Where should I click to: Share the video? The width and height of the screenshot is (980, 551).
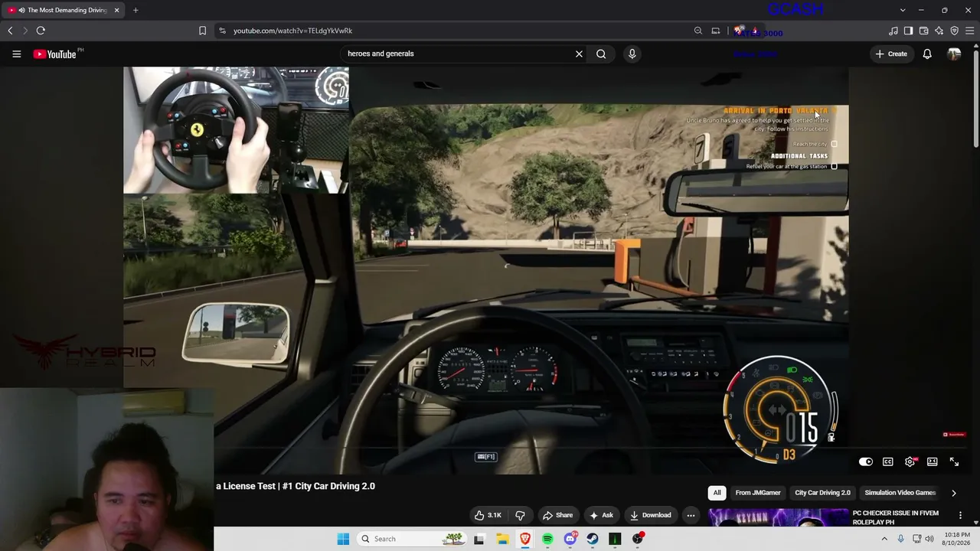click(x=557, y=515)
